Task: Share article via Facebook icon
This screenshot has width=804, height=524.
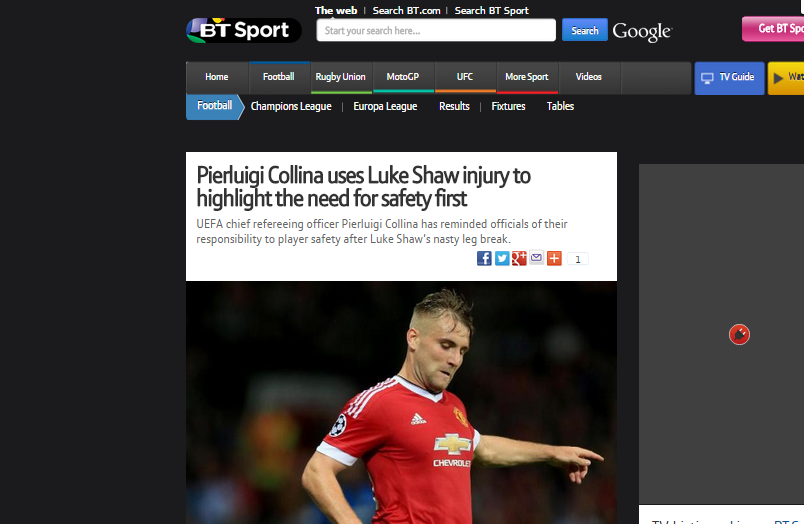Action: pyautogui.click(x=484, y=258)
